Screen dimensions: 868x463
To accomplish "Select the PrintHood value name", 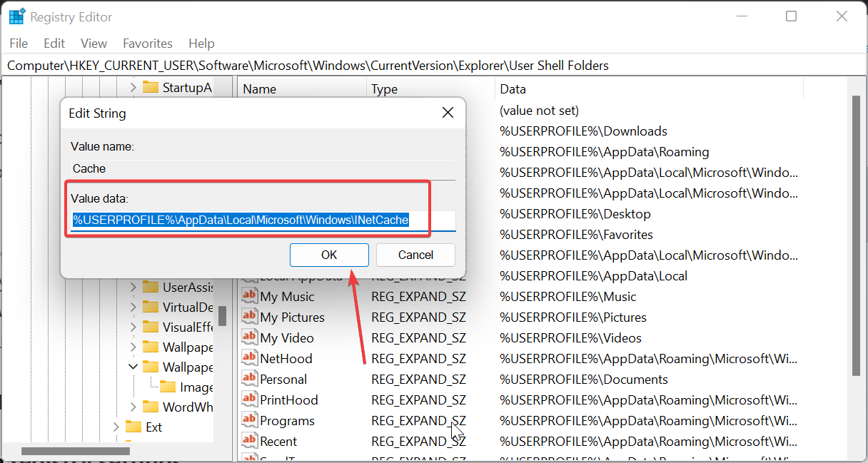I will [x=289, y=400].
